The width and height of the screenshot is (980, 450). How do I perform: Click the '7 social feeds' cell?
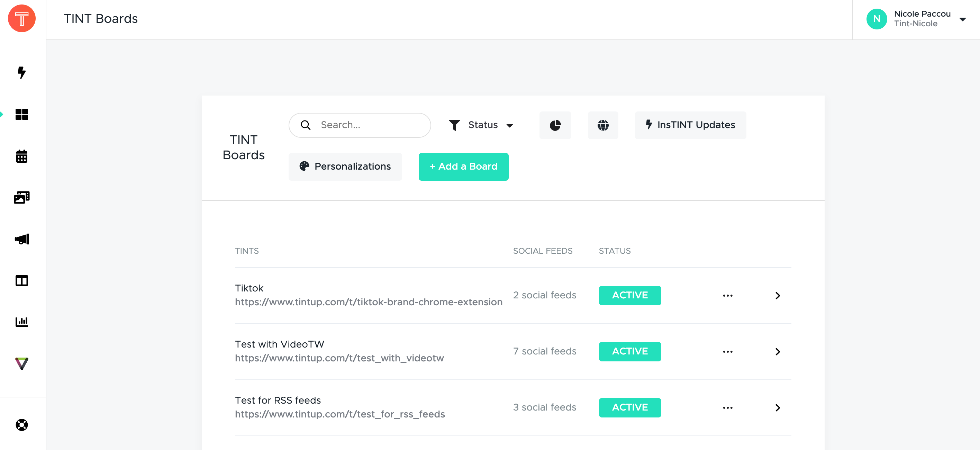coord(544,351)
